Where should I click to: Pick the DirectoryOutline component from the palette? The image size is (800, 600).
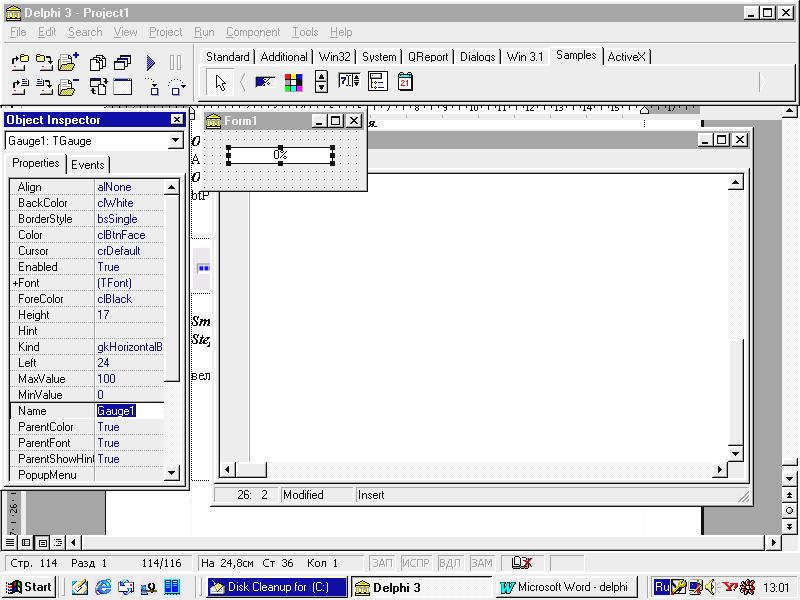tap(378, 82)
